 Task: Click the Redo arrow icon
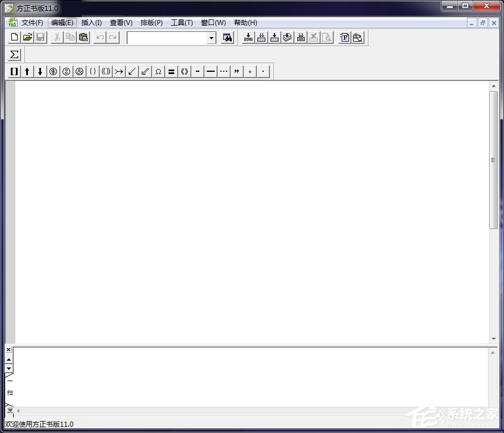click(113, 38)
